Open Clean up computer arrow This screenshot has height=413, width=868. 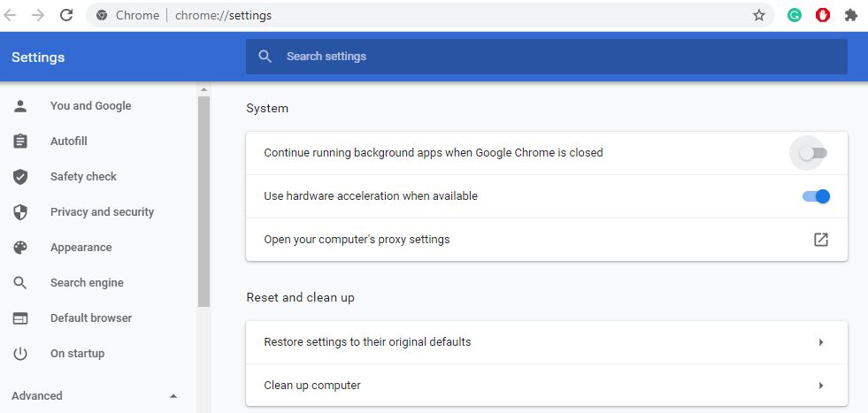(x=821, y=386)
